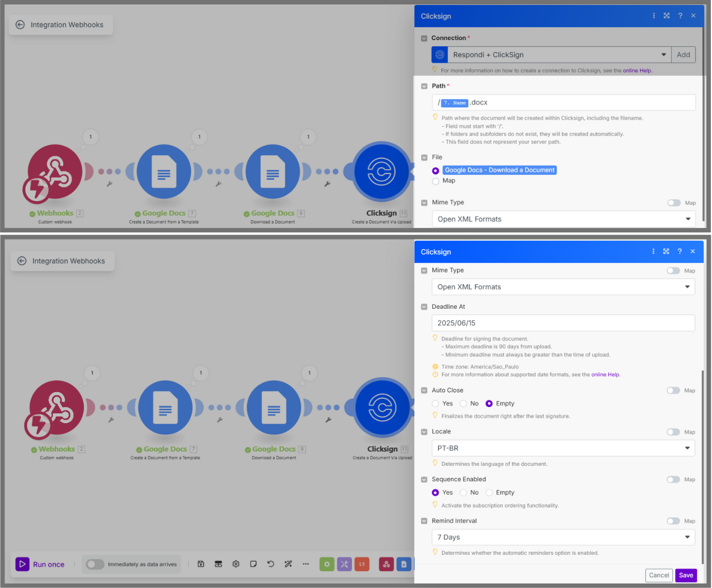Open scenario settings gear in bottom toolbar

[x=236, y=564]
